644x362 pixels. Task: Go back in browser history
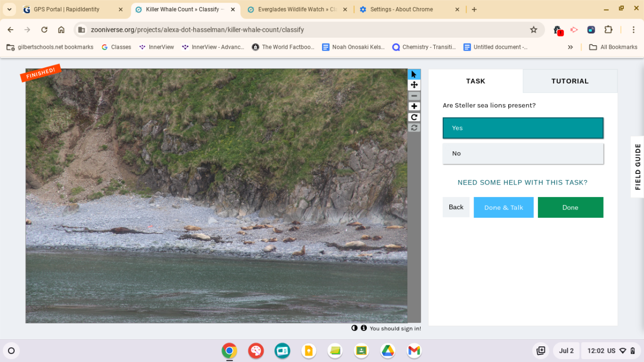tap(11, 30)
